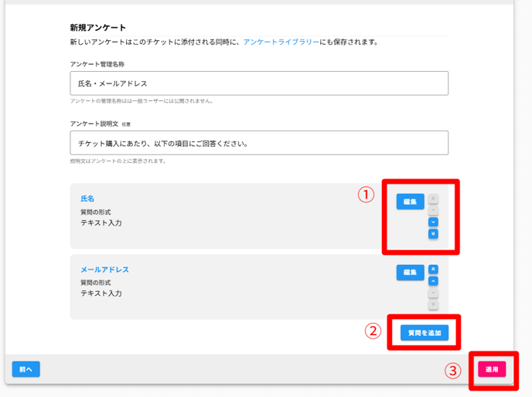Click 管理名称 not public hint text
This screenshot has height=397, width=532.
(142, 101)
